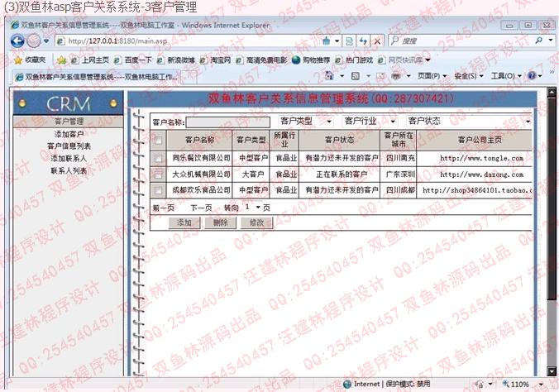Screen dimensions: 559x392
Task: Open the Favorites star button 收藏夹
Action: coord(30,60)
